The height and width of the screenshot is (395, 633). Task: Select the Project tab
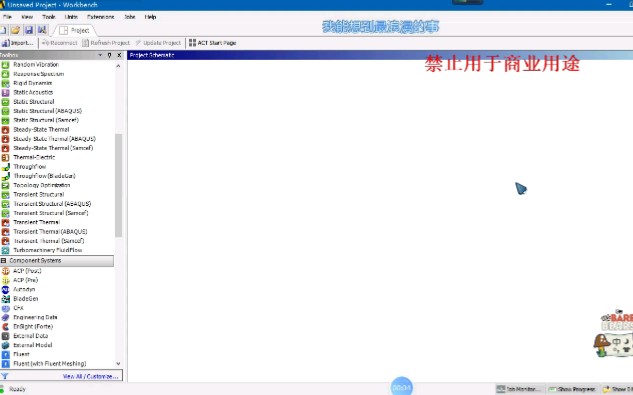click(x=75, y=30)
